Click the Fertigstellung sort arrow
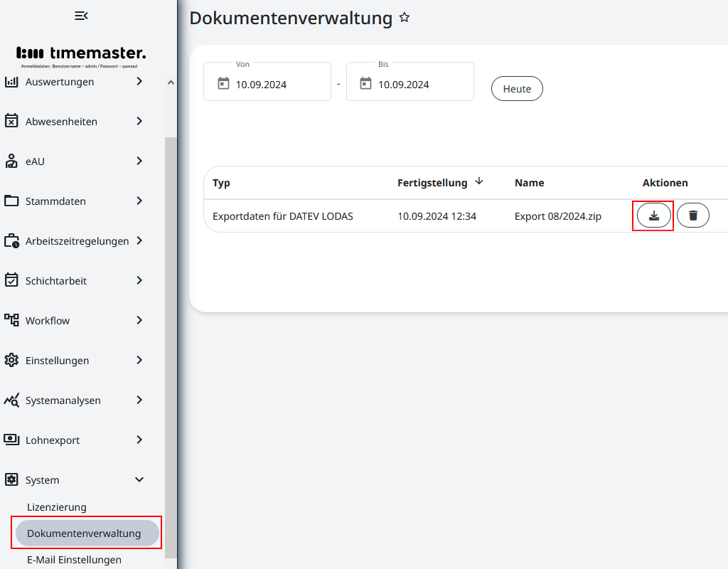Screen dimensions: 728x569 [479, 181]
